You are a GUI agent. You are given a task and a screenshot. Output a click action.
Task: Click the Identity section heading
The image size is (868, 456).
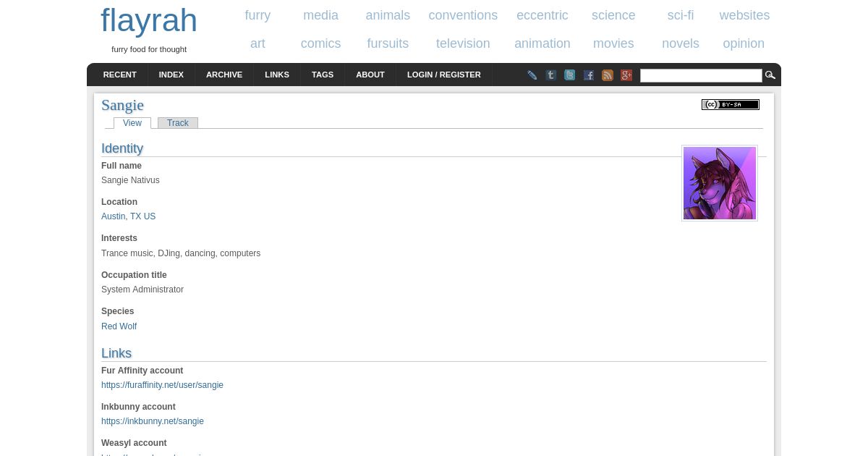tap(122, 148)
